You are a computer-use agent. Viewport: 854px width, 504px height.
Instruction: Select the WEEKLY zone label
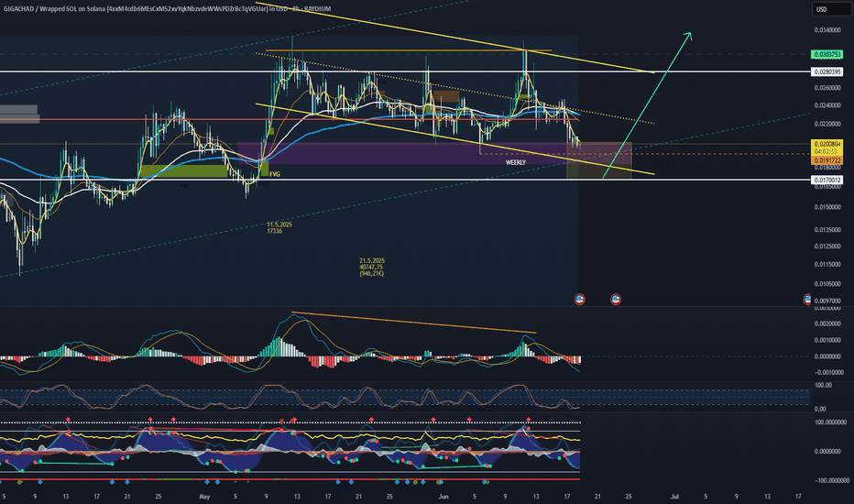(x=515, y=162)
